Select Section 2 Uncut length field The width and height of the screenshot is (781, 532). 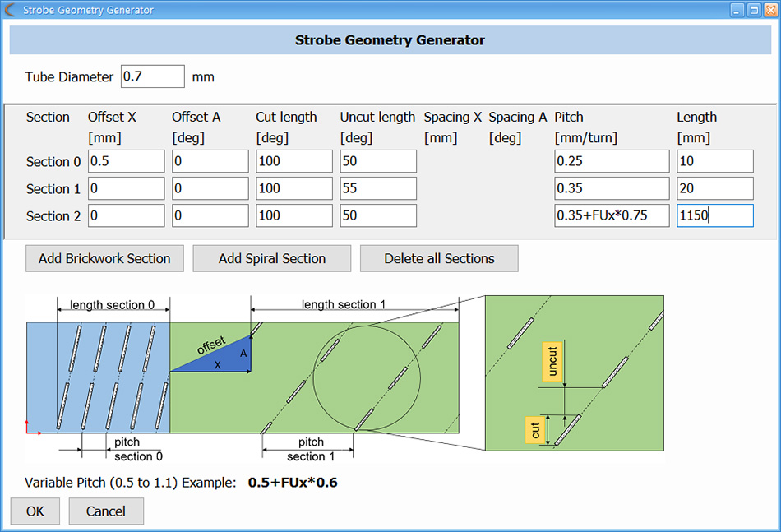coord(377,215)
